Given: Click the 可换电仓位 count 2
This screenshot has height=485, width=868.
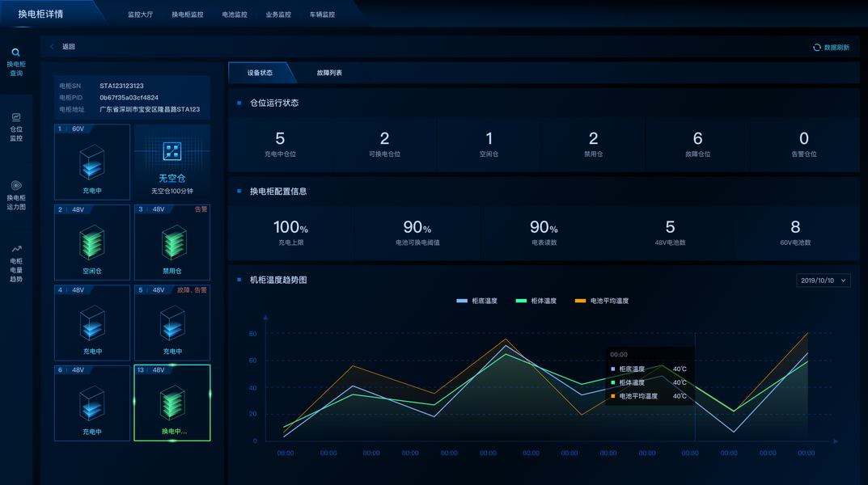Looking at the screenshot, I should click(x=384, y=138).
